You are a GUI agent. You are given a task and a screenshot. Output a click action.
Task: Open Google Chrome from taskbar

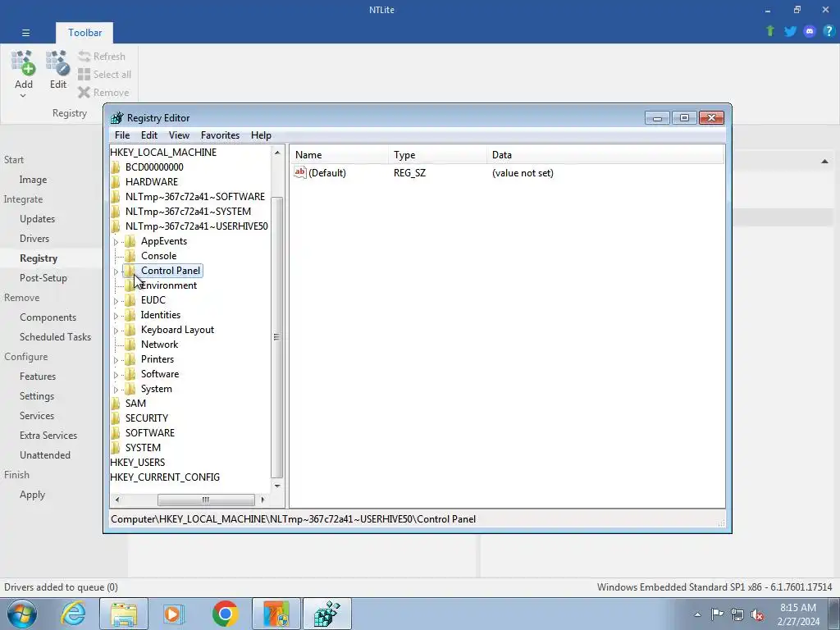[225, 614]
